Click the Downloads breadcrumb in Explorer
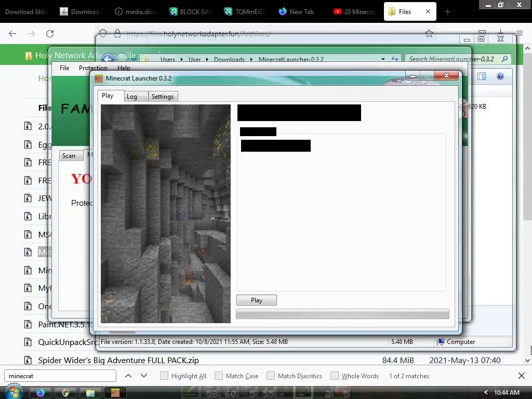 click(229, 59)
